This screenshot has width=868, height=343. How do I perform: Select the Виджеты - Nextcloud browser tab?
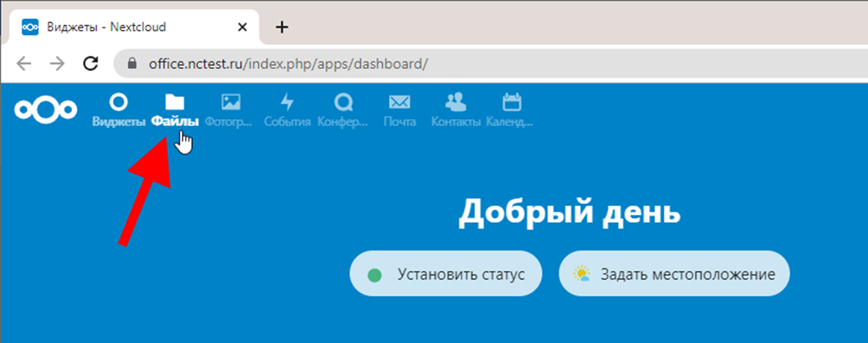pyautogui.click(x=133, y=27)
